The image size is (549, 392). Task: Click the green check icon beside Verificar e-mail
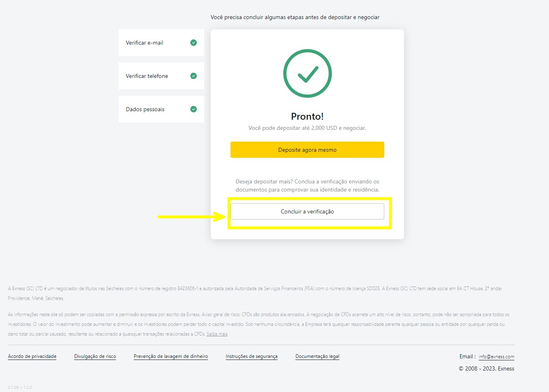pos(194,43)
